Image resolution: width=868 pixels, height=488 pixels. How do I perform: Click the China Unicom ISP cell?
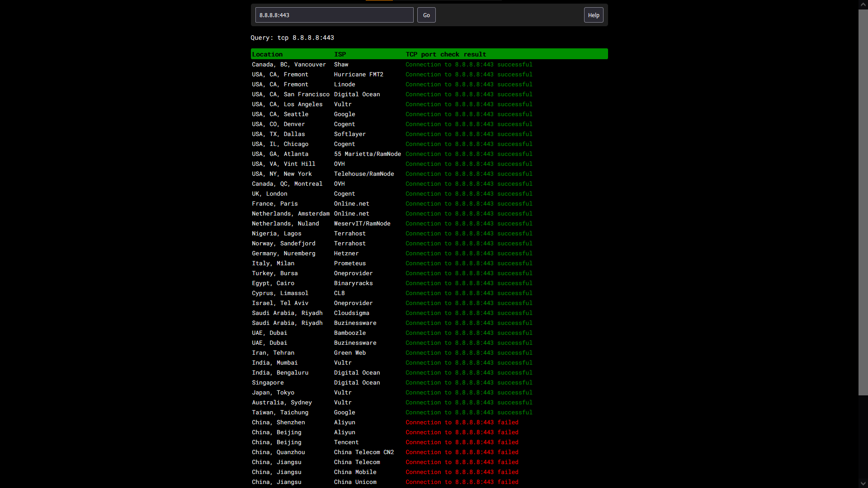pyautogui.click(x=355, y=482)
